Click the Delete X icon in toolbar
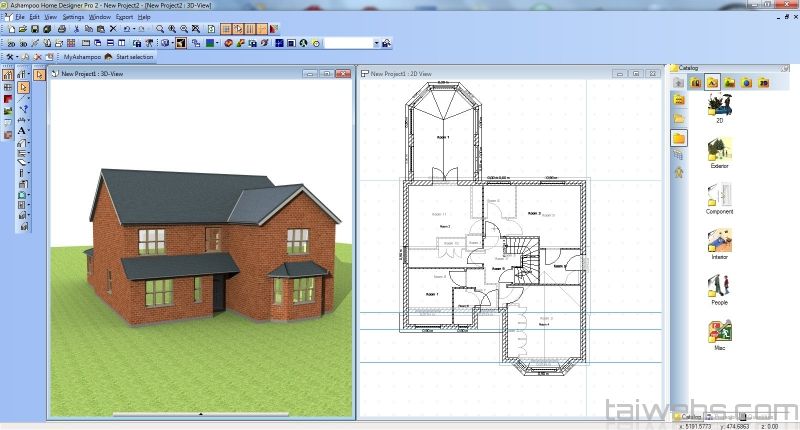Viewport: 800px width, 430px height. click(113, 30)
